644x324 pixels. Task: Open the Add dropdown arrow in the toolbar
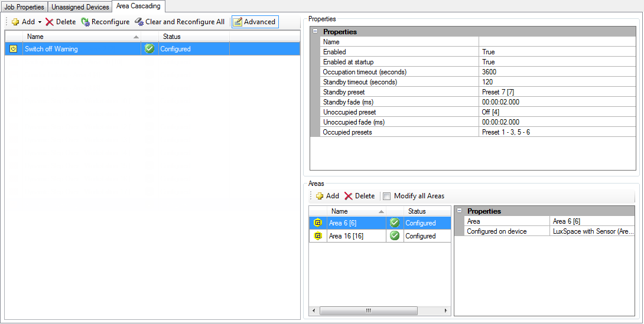[x=40, y=22]
